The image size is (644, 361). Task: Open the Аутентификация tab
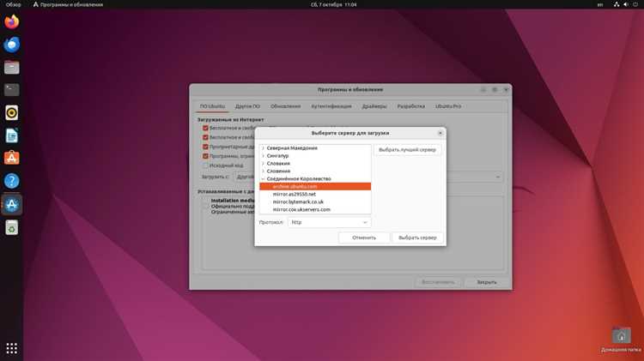coord(331,106)
